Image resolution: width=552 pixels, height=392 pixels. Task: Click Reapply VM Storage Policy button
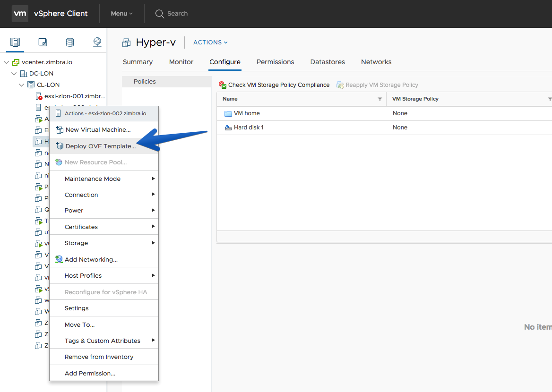[378, 85]
